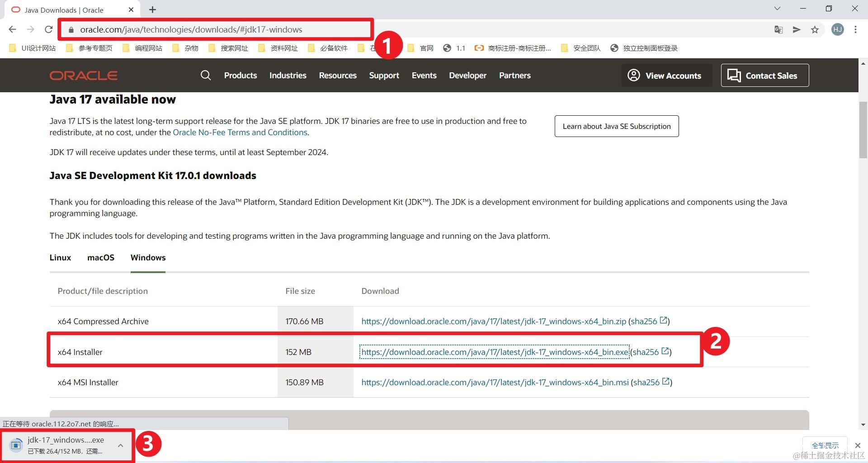Viewport: 868px width, 463px height.
Task: Open the 官网 bookmark folder
Action: [x=420, y=48]
